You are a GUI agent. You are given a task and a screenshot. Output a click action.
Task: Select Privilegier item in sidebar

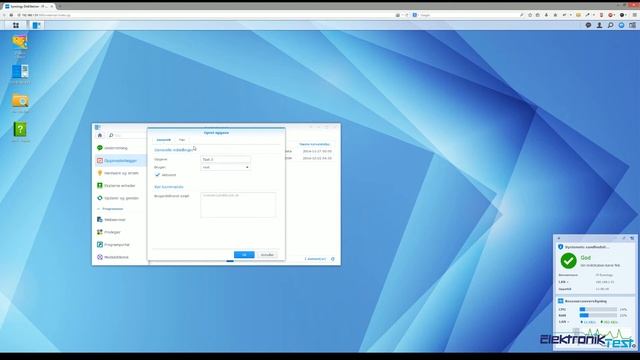[x=121, y=232]
